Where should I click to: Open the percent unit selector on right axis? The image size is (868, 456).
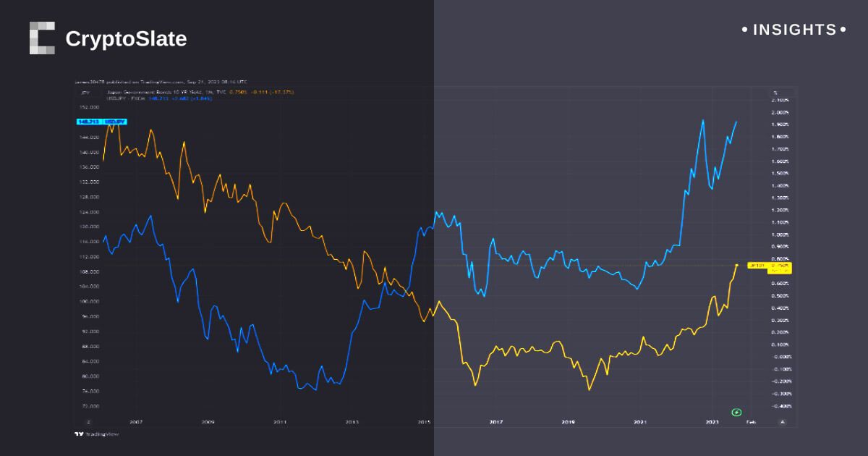coord(775,92)
